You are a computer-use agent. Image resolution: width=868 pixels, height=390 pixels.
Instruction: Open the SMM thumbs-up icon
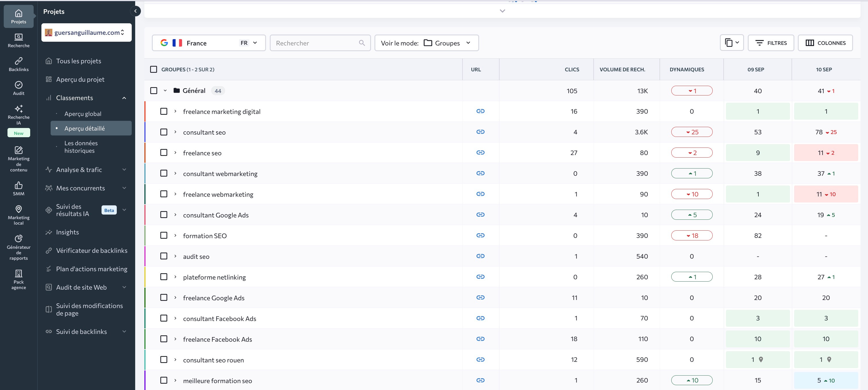pyautogui.click(x=18, y=188)
